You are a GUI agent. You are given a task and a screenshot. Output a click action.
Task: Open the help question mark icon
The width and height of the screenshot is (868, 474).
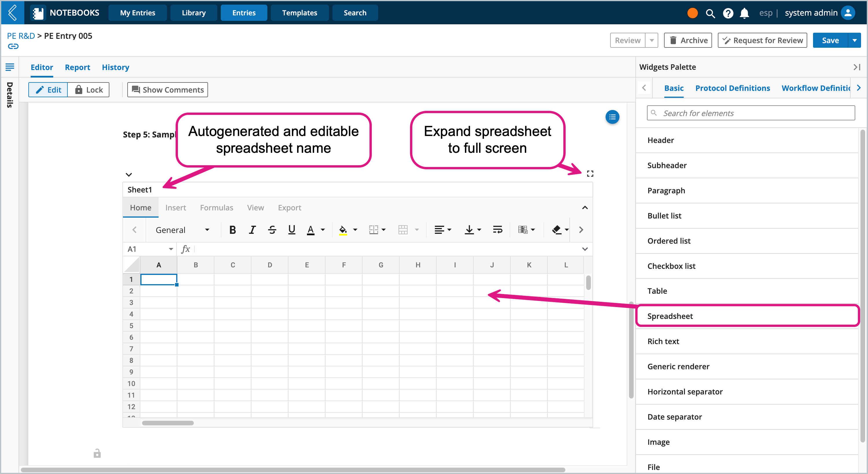728,13
